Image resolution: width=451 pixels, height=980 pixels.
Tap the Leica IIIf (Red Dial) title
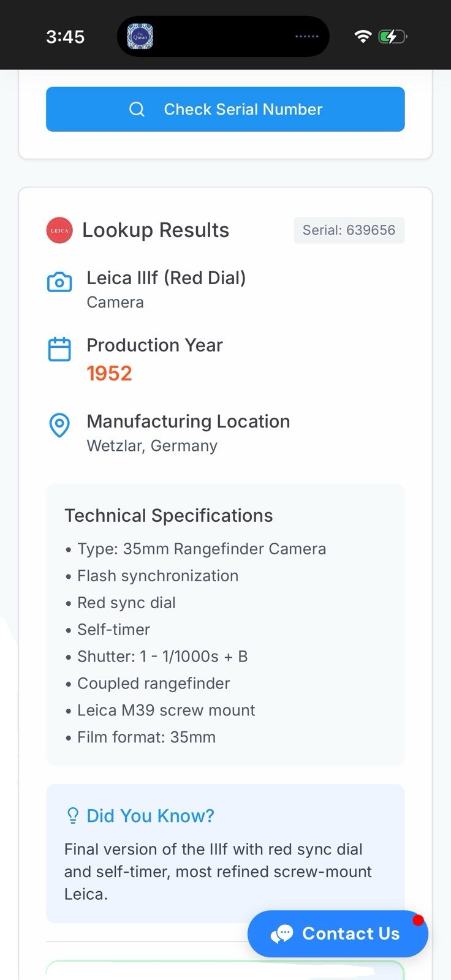(166, 278)
